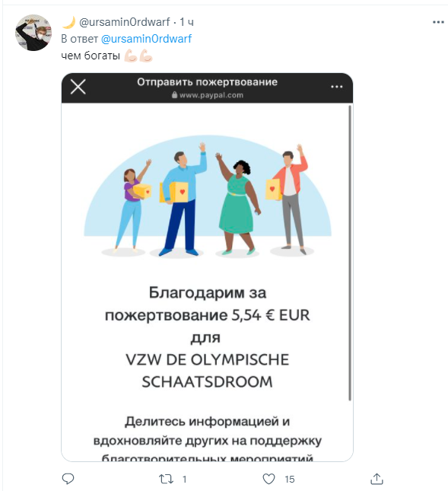Open the user's profile avatar
Image resolution: width=448 pixels, height=491 pixels.
(33, 33)
